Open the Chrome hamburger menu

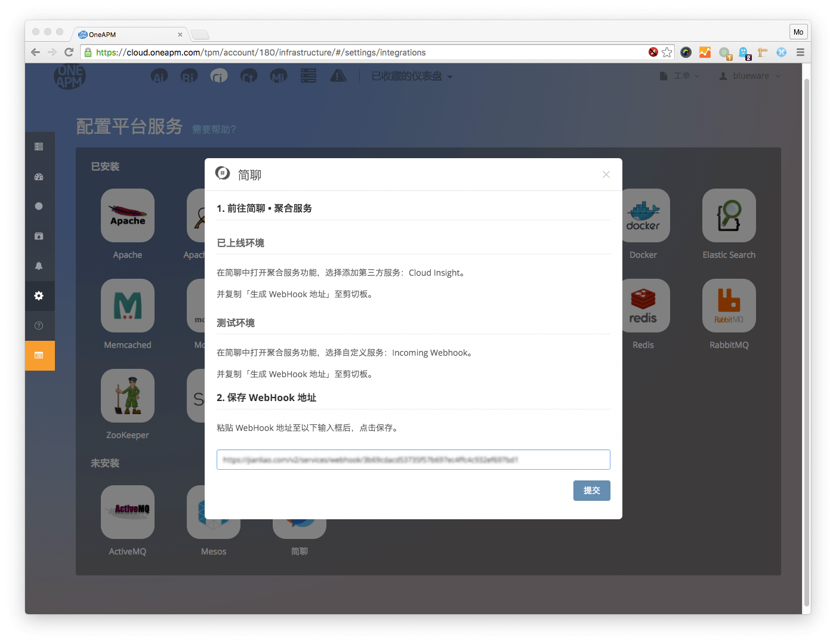pyautogui.click(x=800, y=53)
